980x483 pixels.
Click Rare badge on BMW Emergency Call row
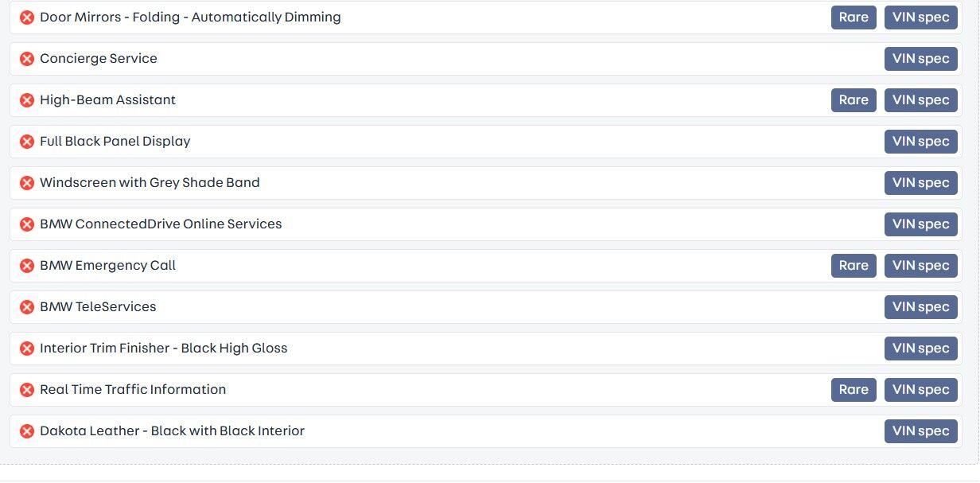point(854,266)
